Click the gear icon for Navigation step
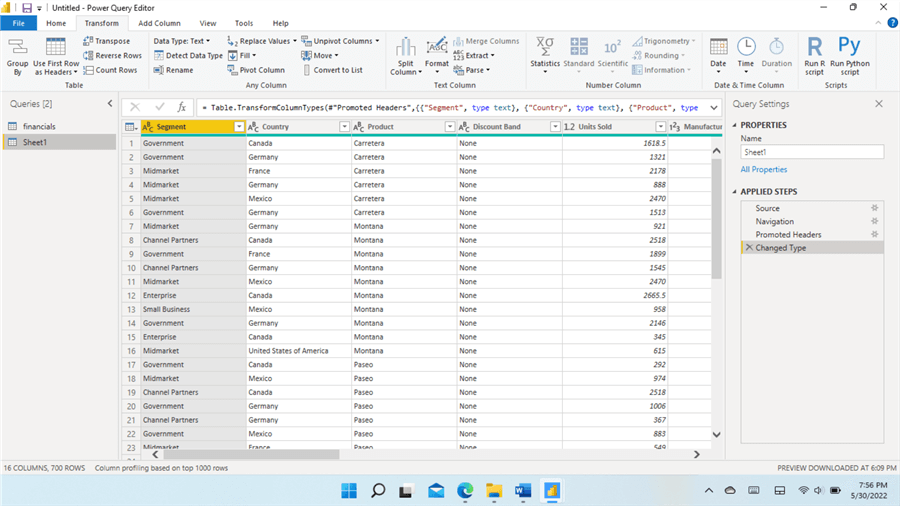This screenshot has width=900, height=506. coord(874,221)
